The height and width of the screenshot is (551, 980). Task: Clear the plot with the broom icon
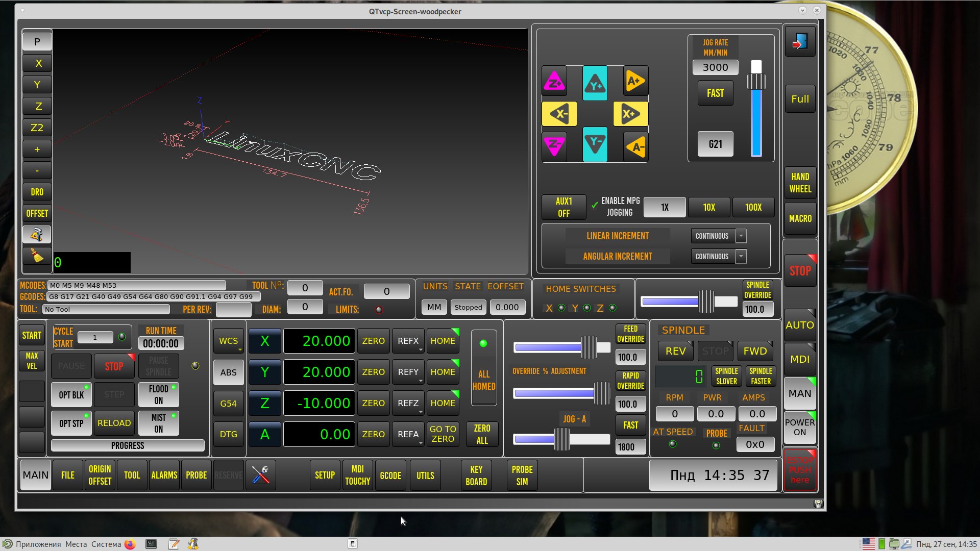click(37, 256)
